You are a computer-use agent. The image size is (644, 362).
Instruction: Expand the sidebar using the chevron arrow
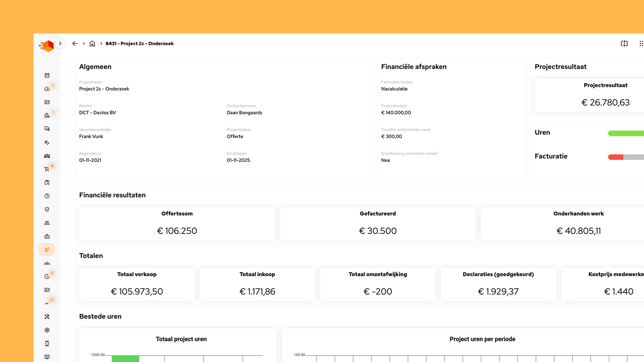(x=60, y=43)
